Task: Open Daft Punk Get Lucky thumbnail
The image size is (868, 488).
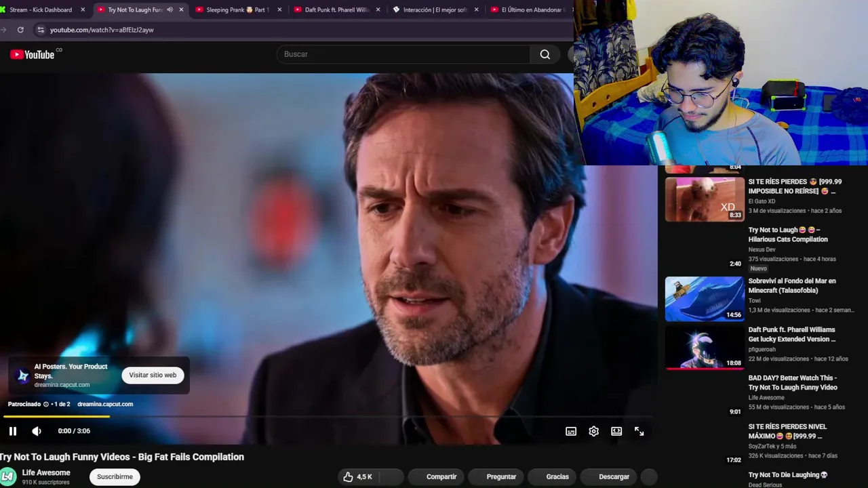Action: click(x=705, y=347)
